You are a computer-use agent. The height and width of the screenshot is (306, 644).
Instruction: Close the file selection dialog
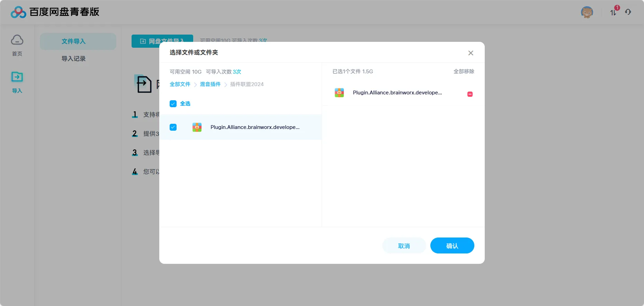pyautogui.click(x=471, y=53)
